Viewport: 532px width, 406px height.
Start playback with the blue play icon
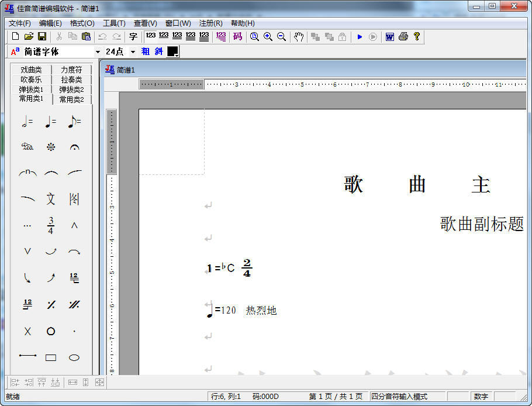360,36
